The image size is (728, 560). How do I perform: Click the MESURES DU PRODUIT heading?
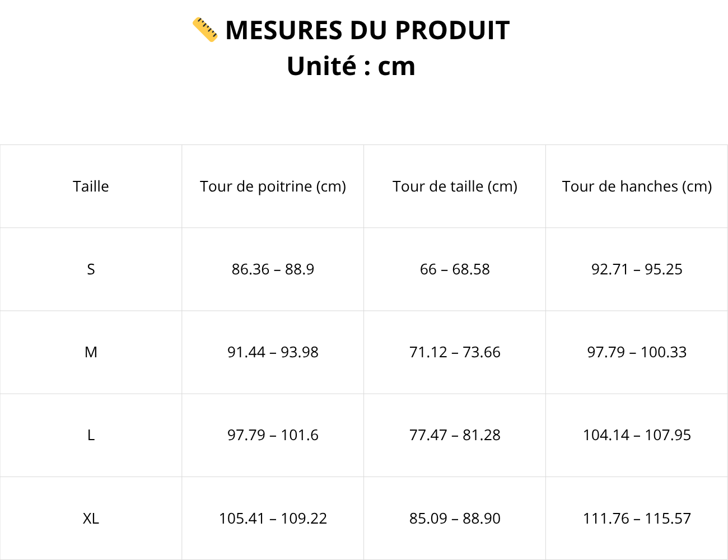point(367,30)
